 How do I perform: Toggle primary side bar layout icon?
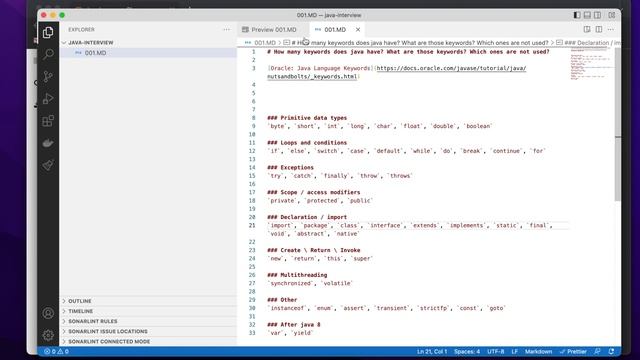(x=577, y=15)
